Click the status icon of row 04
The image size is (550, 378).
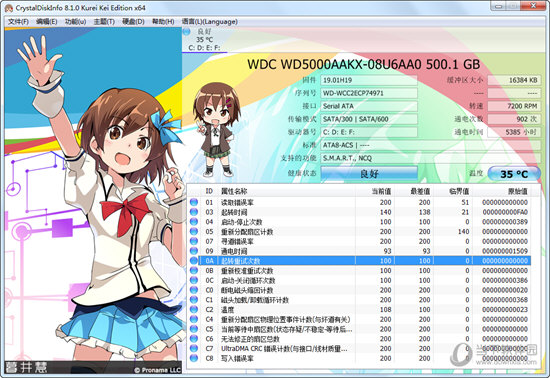pos(194,222)
